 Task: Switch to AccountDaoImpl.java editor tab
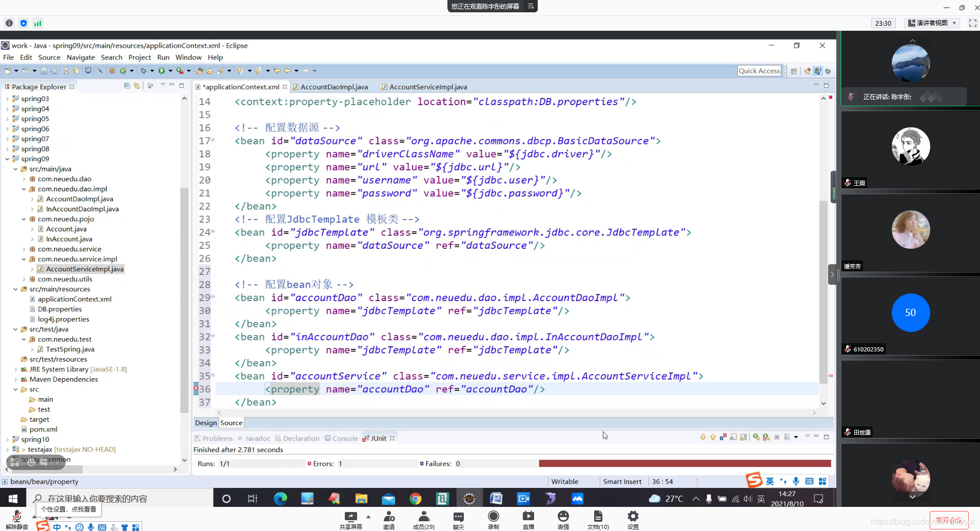(x=330, y=87)
